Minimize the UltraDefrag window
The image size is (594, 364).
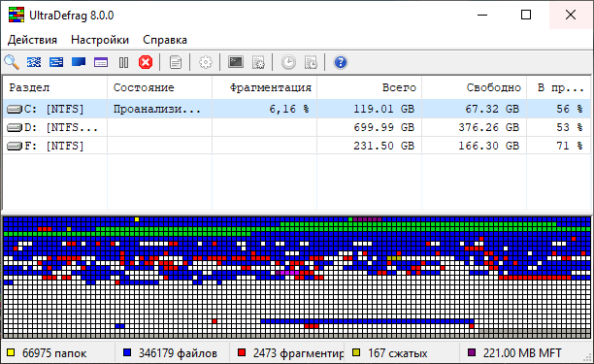tap(482, 16)
